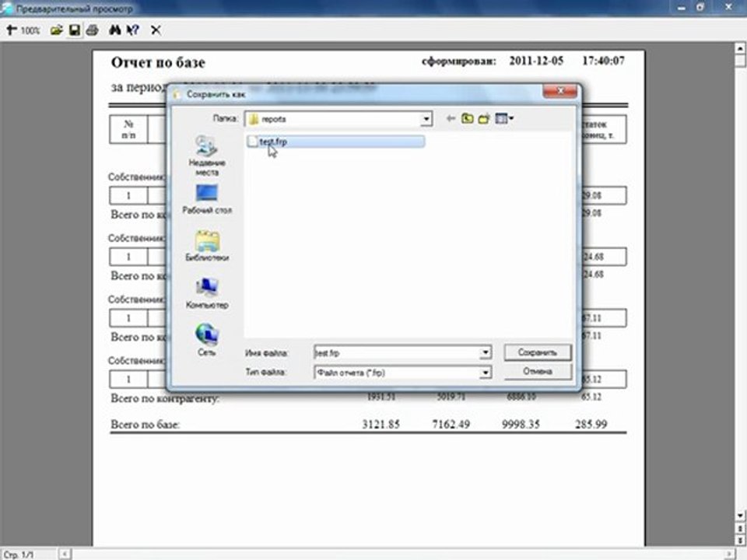Viewport: 747px width, 560px height.
Task: Select the test.frp file in the list
Action: coord(335,142)
